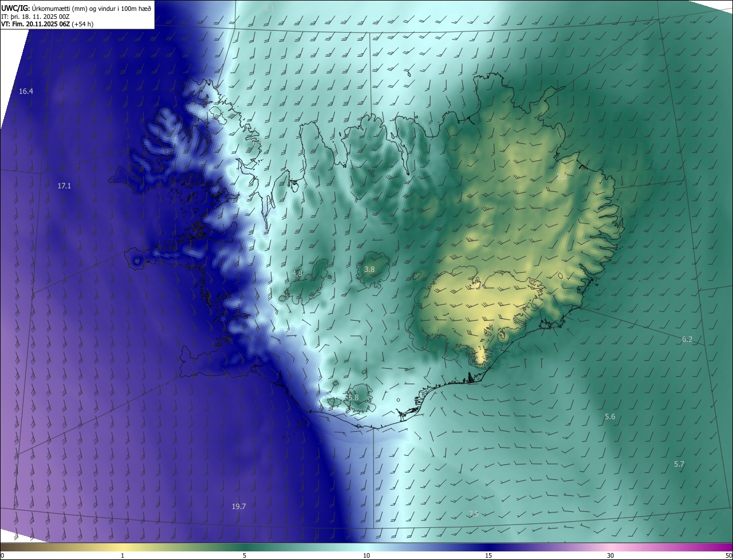Click the '1' tick label on the color scale

123,555
